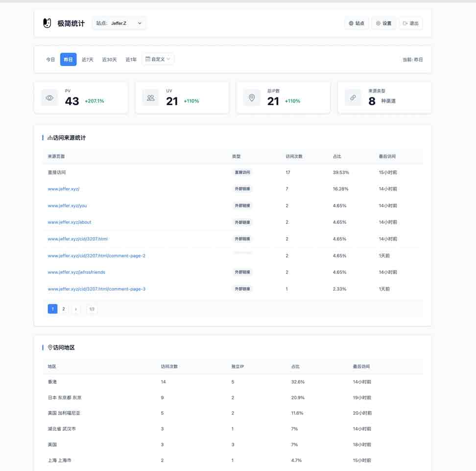Select the 今日 time range tab
476x471 pixels.
click(x=50, y=59)
